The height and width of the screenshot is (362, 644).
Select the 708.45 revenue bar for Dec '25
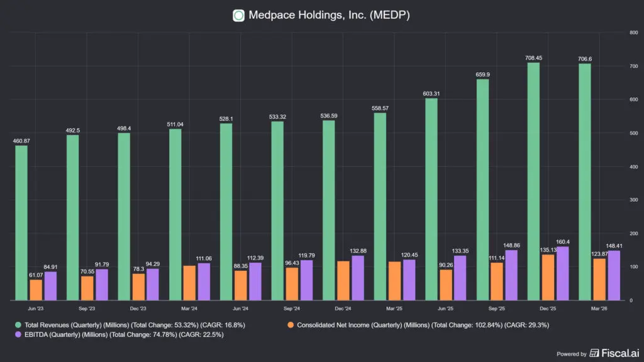click(533, 182)
